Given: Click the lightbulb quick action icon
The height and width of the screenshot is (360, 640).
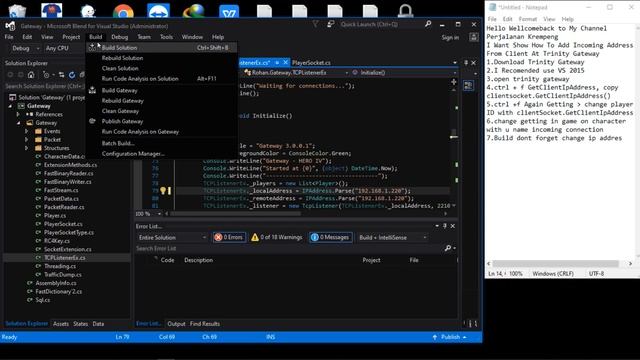Looking at the screenshot, I should click(x=163, y=191).
